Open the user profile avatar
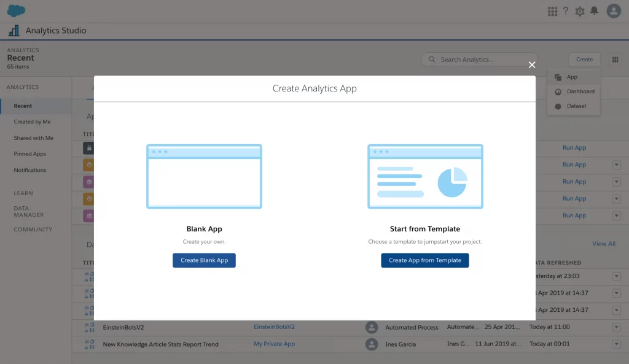Screen dimensions: 629x364 tap(614, 11)
